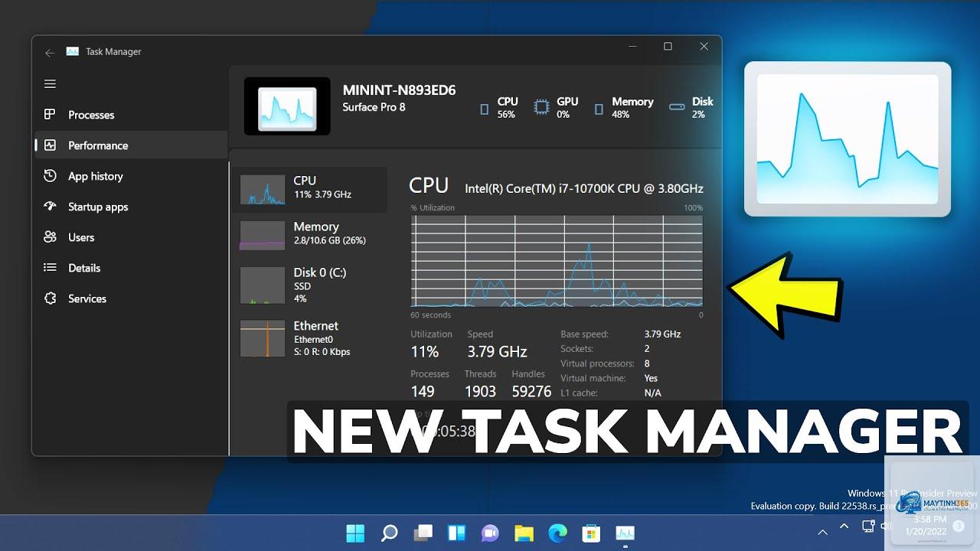Viewport: 980px width, 551px height.
Task: Click the MININT-N893ED6 computer name
Action: coord(399,90)
